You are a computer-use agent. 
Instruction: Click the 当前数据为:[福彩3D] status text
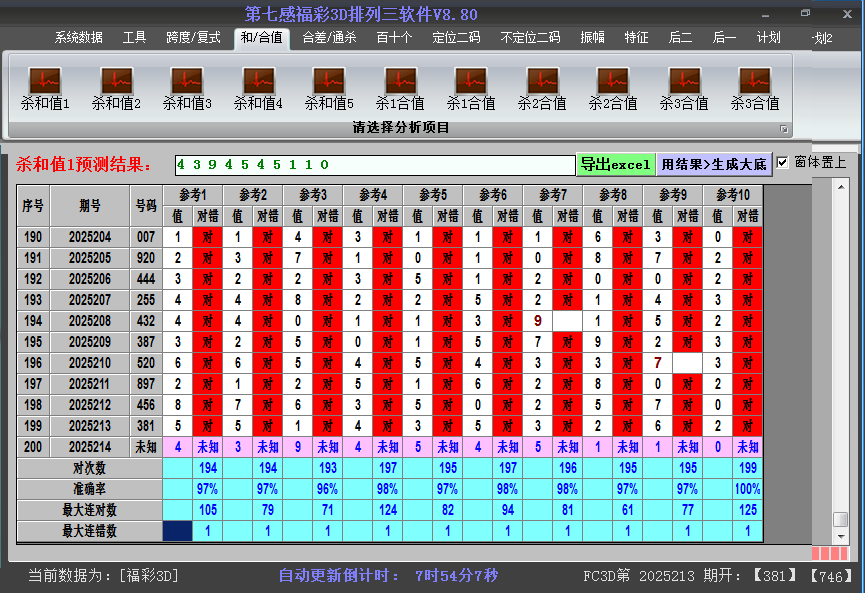tap(104, 576)
